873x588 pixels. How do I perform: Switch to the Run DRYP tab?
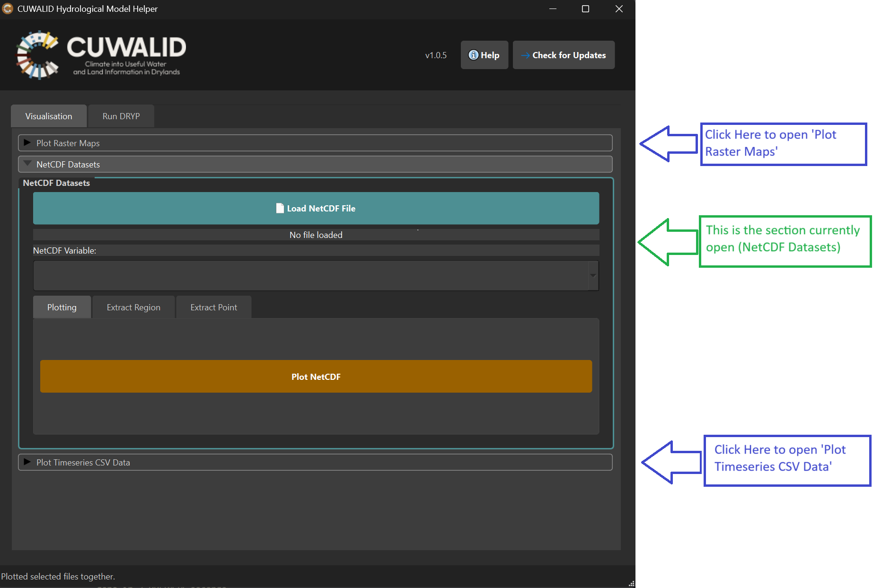pos(121,116)
